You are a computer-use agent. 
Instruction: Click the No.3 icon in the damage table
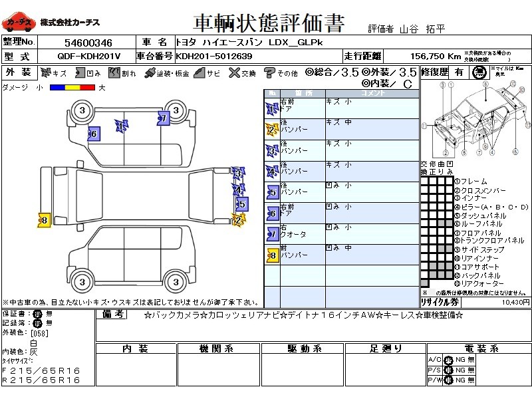(x=272, y=151)
